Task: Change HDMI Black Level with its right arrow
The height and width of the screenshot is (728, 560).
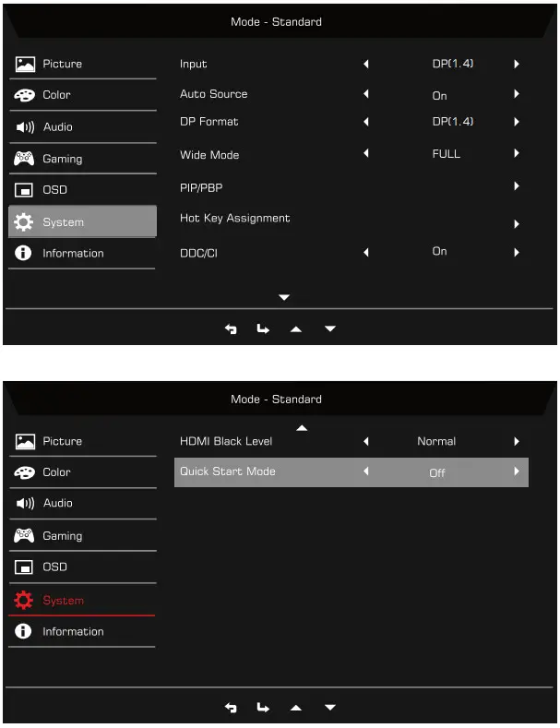Action: pyautogui.click(x=517, y=442)
